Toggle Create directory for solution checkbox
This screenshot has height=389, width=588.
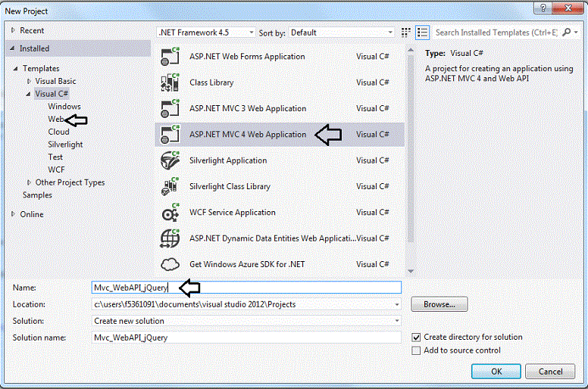click(x=416, y=337)
